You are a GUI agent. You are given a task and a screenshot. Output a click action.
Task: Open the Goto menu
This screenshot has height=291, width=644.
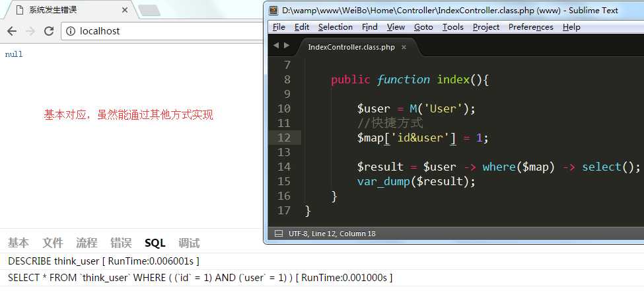pyautogui.click(x=423, y=27)
